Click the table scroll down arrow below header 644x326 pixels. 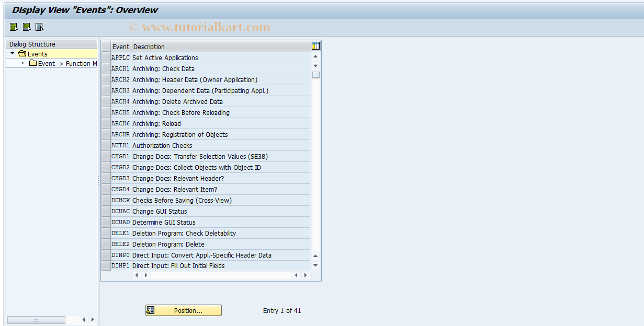315,65
